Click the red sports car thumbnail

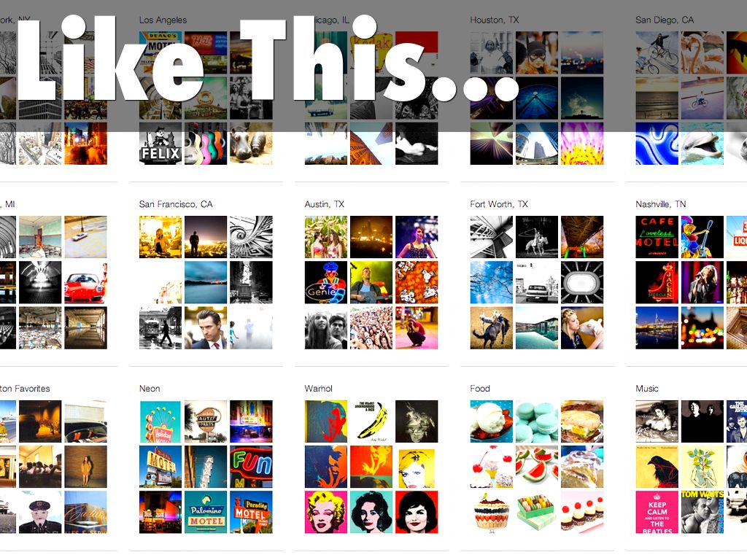pyautogui.click(x=86, y=282)
